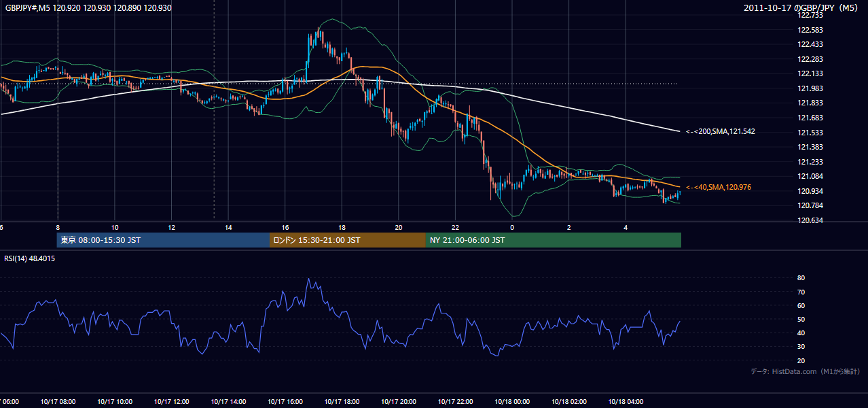Click the 10/17 16:00 time axis label
Viewport: 868px width, 408px height.
coord(285,401)
